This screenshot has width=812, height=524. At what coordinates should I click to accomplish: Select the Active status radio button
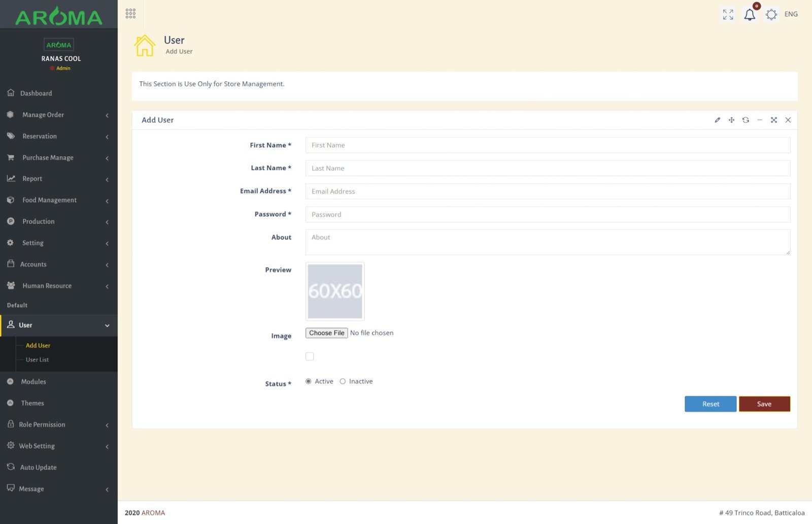(309, 381)
